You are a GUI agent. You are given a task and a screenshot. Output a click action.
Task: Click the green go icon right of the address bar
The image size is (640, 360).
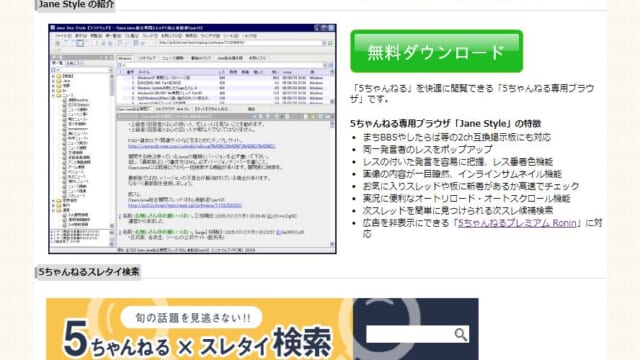point(331,43)
